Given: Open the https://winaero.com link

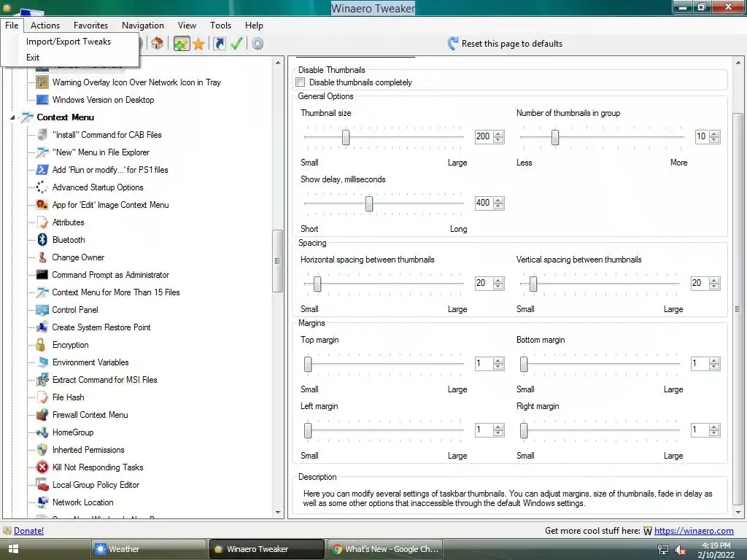Looking at the screenshot, I should [x=694, y=531].
